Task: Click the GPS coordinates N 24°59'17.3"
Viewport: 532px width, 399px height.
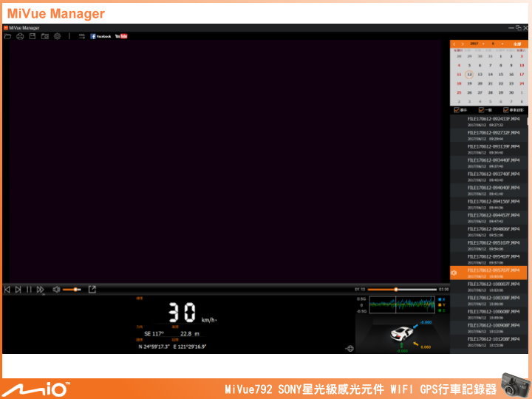Action: coord(154,347)
